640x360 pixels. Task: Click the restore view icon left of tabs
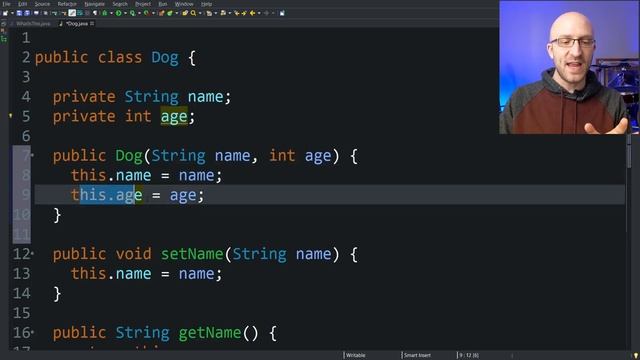pos(4,24)
